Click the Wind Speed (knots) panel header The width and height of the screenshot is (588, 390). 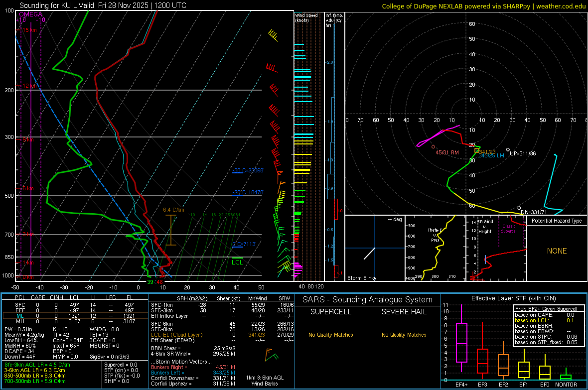point(306,17)
